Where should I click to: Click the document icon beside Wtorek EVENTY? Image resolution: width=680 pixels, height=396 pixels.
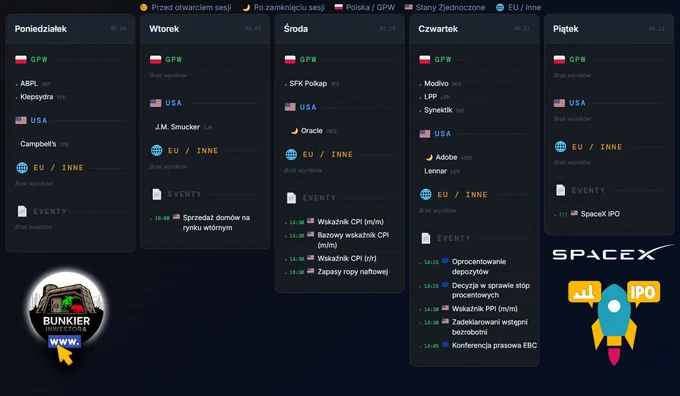pyautogui.click(x=157, y=194)
